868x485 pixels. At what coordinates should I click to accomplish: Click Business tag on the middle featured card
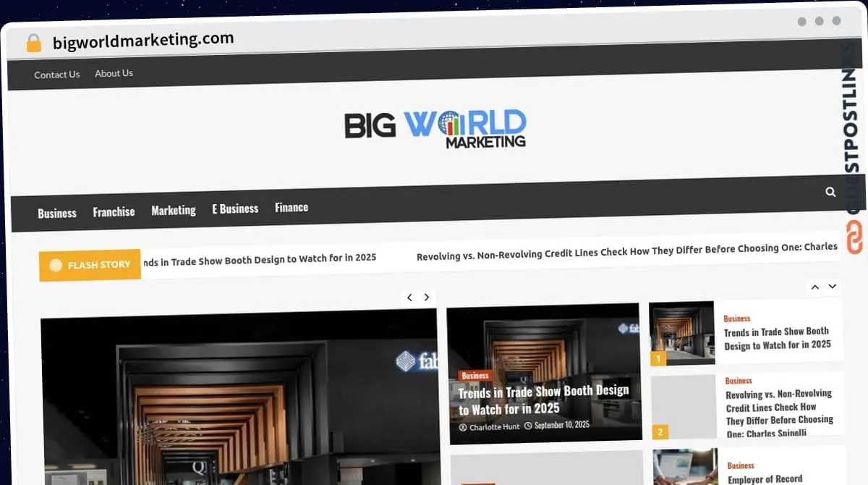tap(475, 376)
